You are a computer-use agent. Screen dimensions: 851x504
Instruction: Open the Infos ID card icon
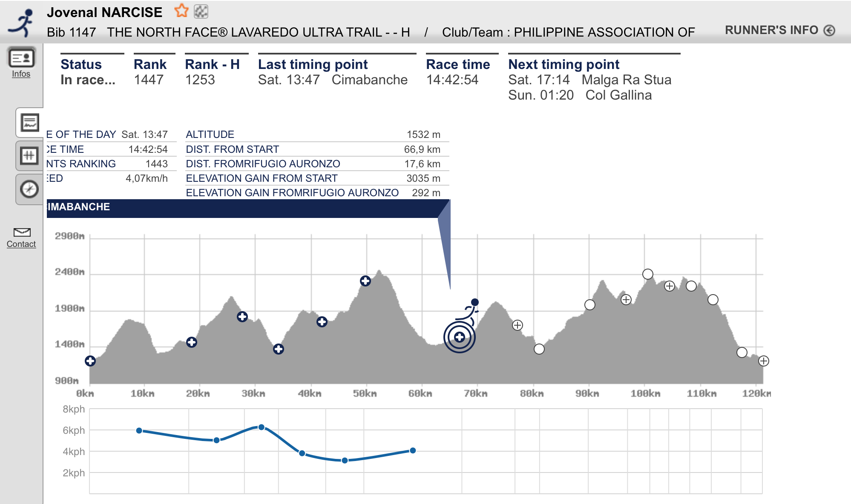click(21, 58)
